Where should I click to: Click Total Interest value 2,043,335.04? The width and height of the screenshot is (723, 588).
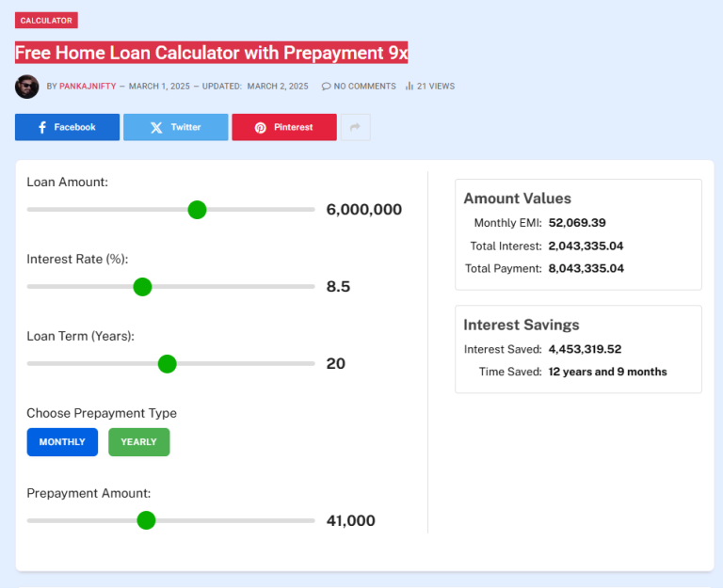pos(586,246)
